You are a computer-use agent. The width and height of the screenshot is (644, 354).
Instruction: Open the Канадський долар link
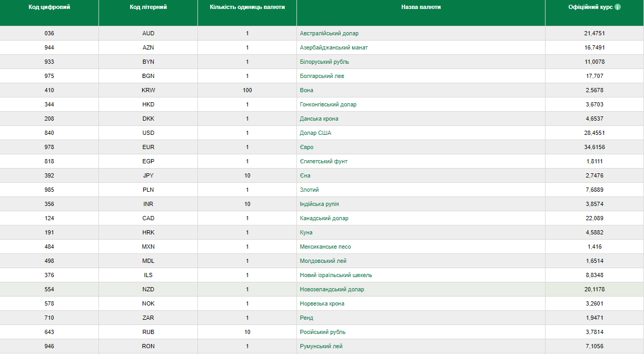point(324,218)
